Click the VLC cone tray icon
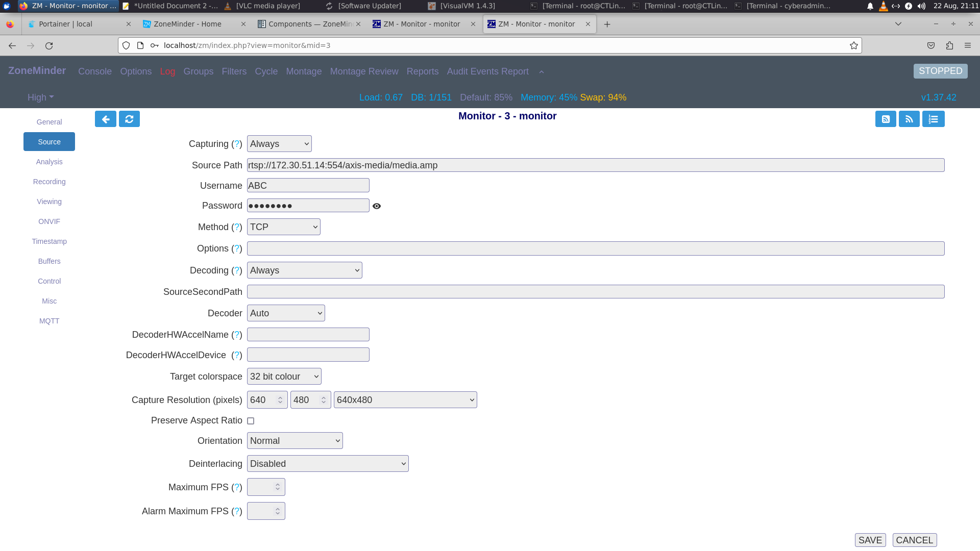 884,6
